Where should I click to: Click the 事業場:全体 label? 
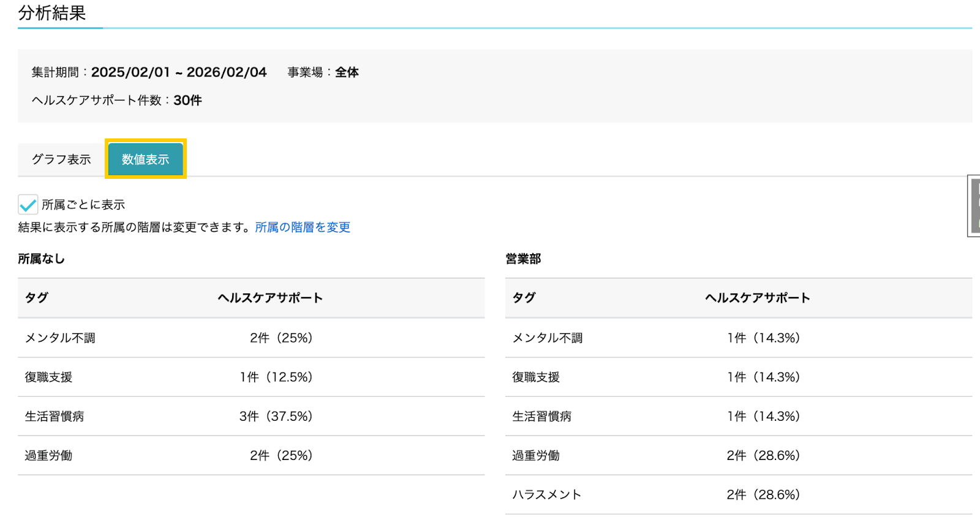click(x=323, y=72)
